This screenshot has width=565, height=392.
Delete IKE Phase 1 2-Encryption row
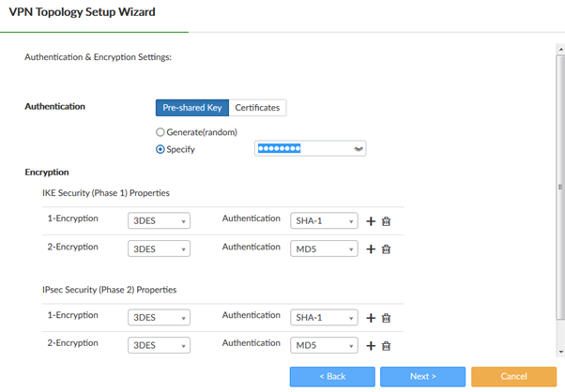coord(386,249)
